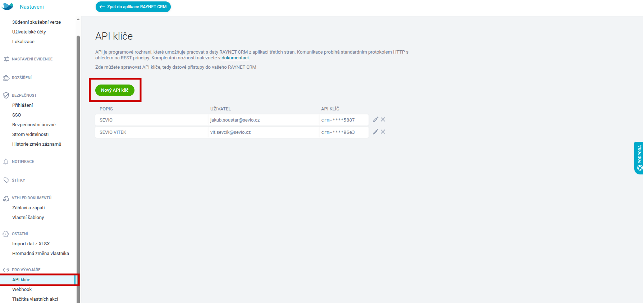Select Uživatelské účty in sidebar
The width and height of the screenshot is (644, 305).
[29, 32]
